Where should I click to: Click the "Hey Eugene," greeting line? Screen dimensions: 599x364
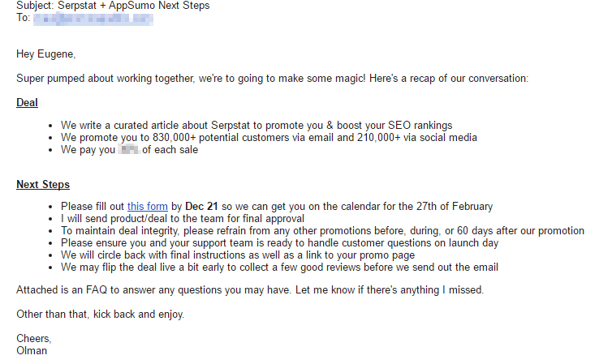(45, 54)
